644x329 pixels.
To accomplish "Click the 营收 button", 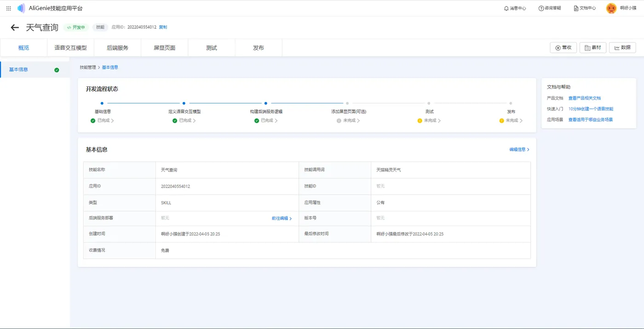I will pos(563,47).
